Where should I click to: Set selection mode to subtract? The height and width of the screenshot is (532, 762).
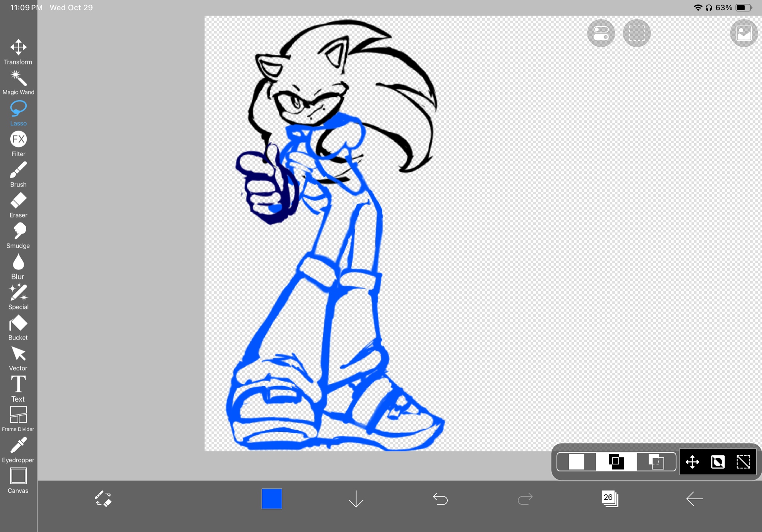pyautogui.click(x=656, y=462)
